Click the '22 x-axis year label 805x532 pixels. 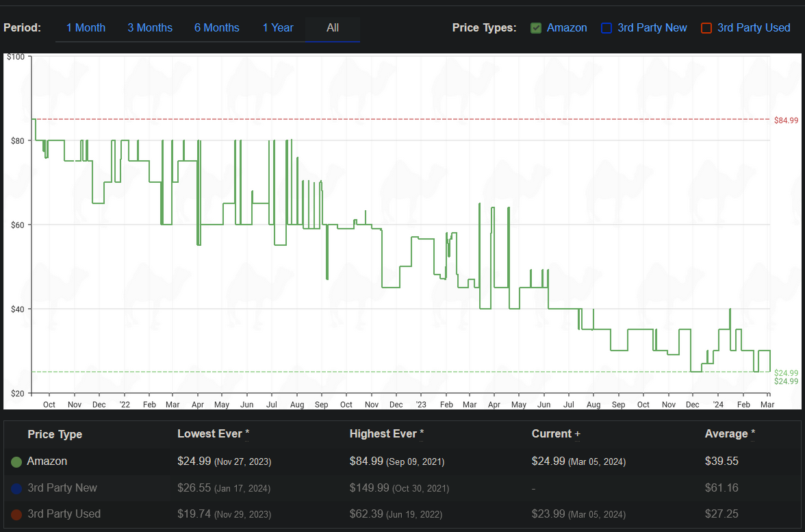(x=125, y=405)
